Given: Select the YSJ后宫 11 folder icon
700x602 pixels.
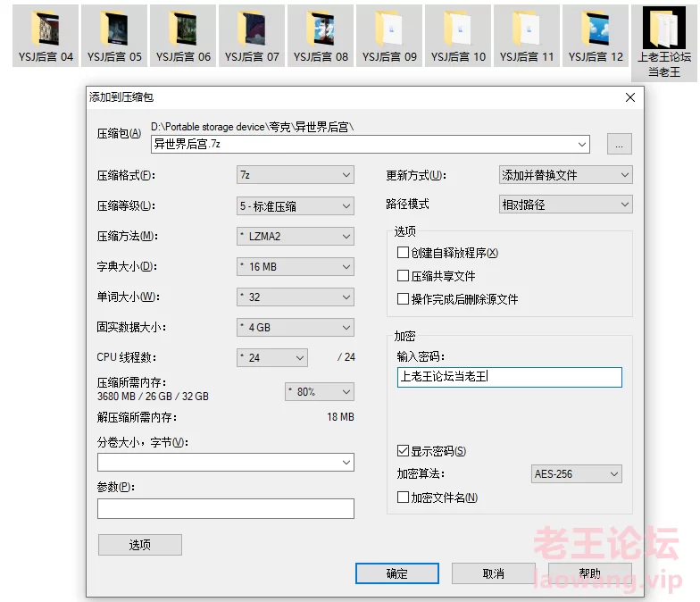Looking at the screenshot, I should (527, 36).
